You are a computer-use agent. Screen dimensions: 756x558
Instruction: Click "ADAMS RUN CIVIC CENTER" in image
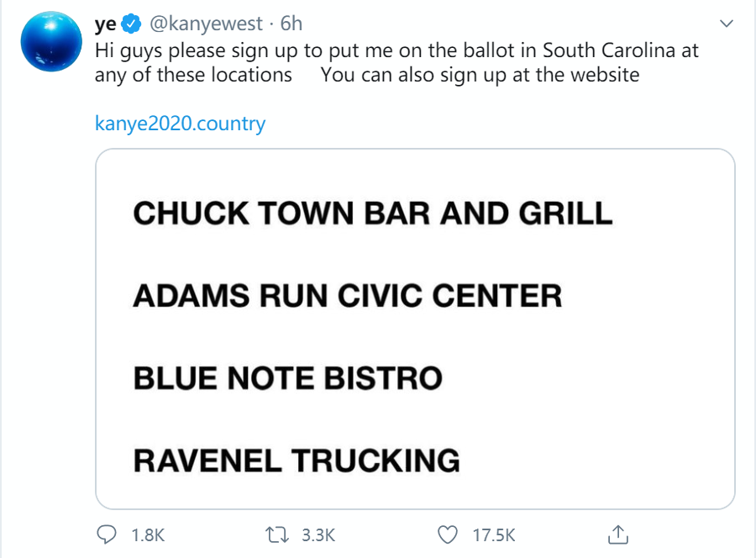pos(347,296)
